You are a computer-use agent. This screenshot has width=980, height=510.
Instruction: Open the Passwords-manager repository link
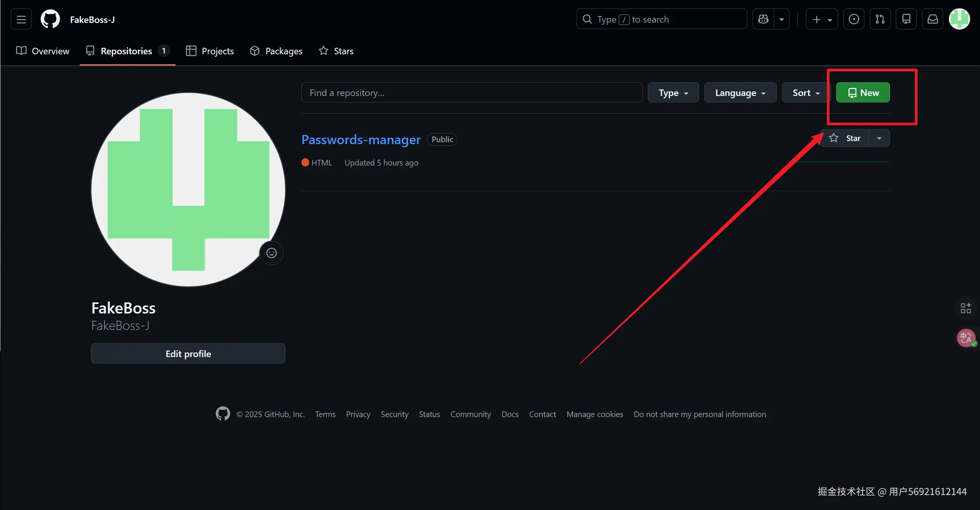tap(361, 140)
